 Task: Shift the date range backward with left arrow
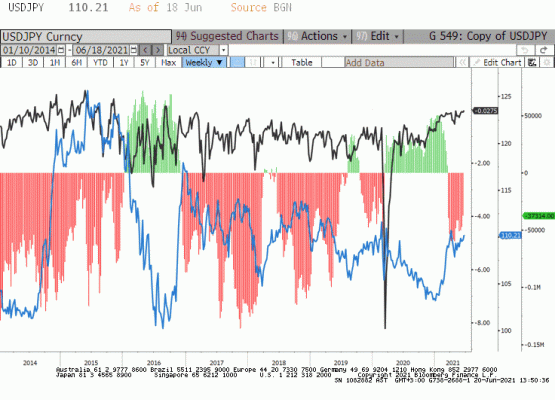point(145,50)
